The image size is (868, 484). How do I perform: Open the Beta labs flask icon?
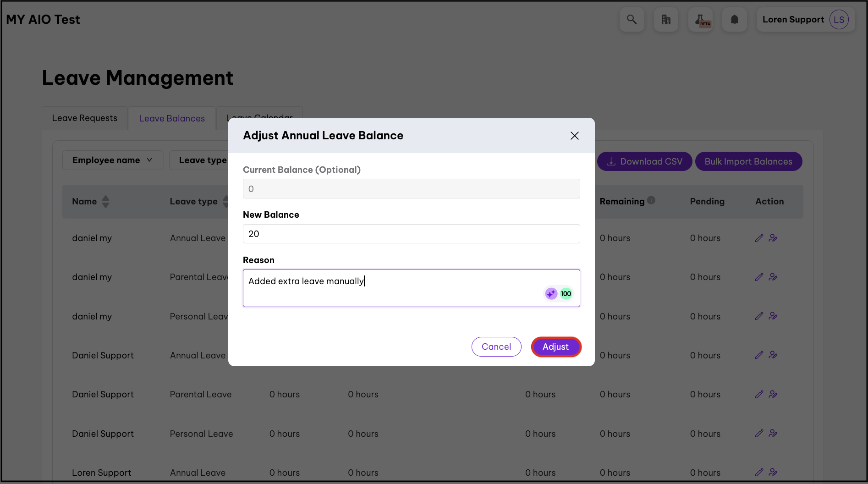coord(700,19)
